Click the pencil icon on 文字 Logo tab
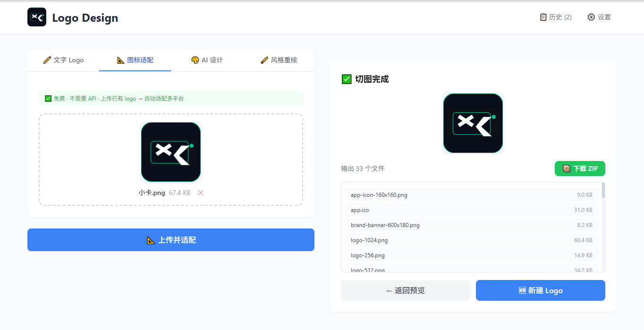644x330 pixels. tap(47, 60)
